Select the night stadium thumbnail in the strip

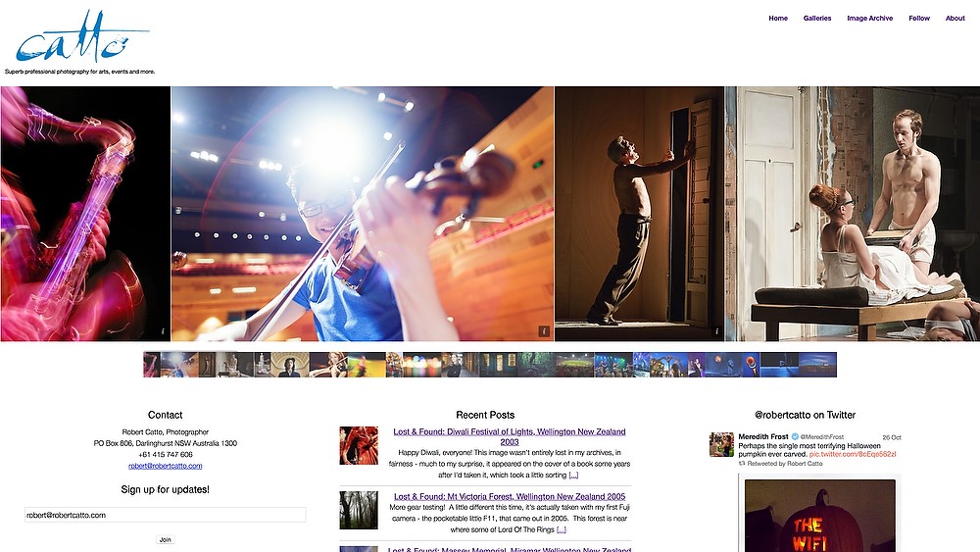[x=575, y=365]
